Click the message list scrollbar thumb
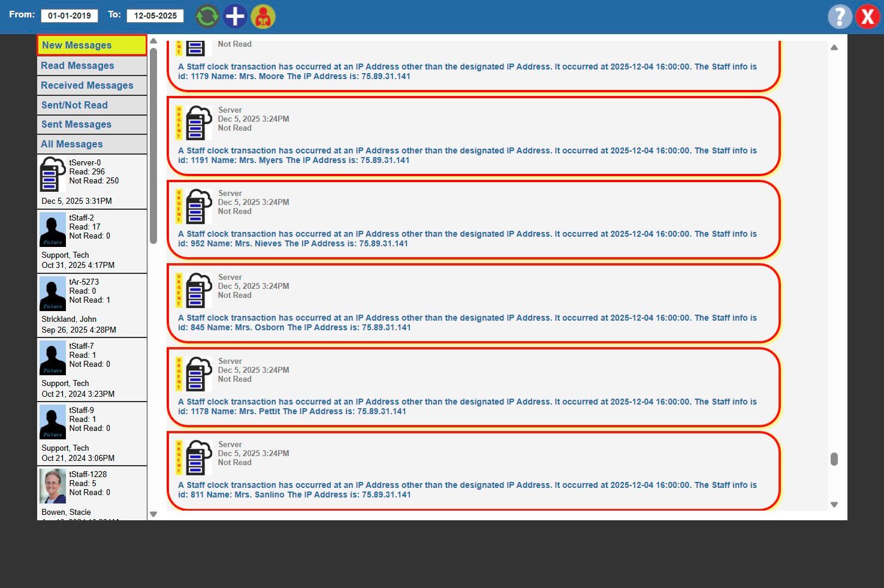884x588 pixels. 834,459
